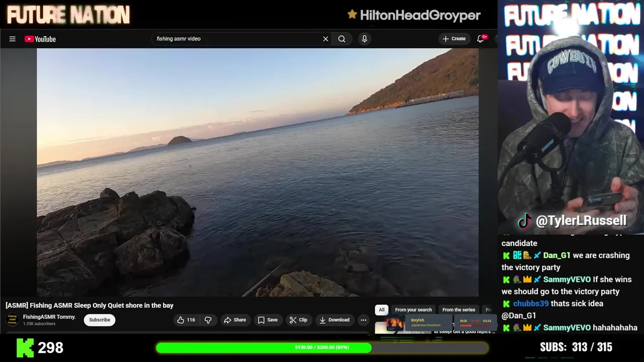Click the @TylerLRussell TikTok handle

[573, 220]
